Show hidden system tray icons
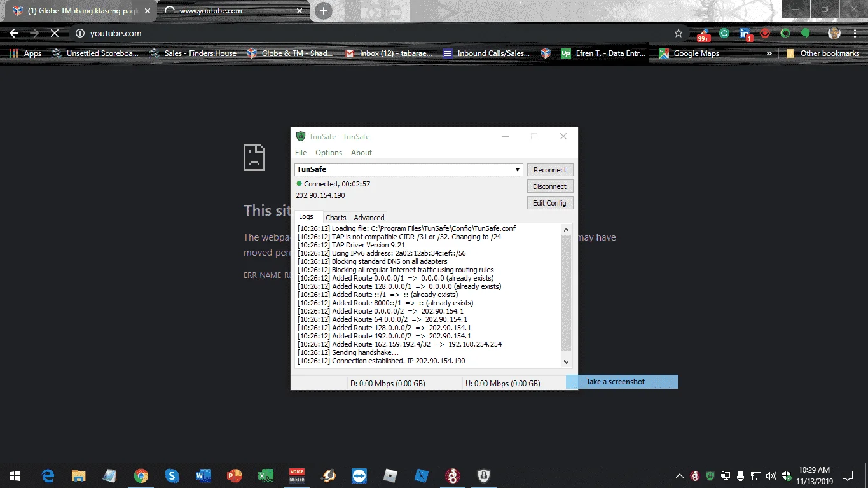The height and width of the screenshot is (488, 868). tap(679, 476)
